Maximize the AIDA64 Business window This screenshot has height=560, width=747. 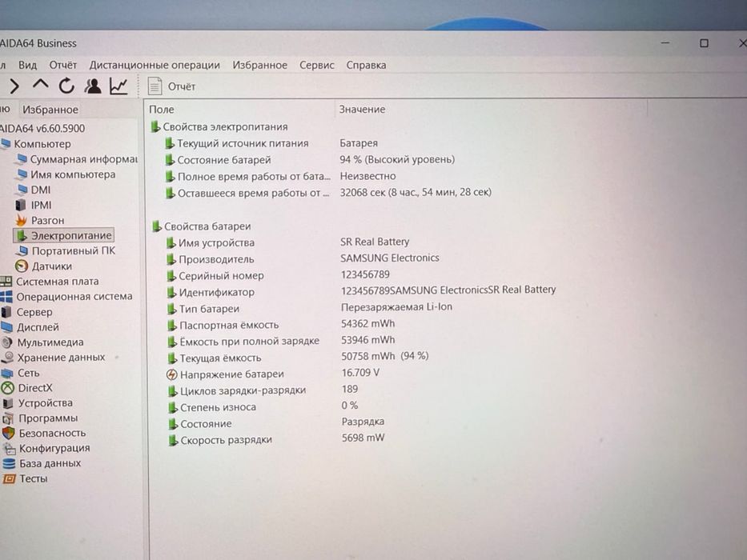point(704,43)
